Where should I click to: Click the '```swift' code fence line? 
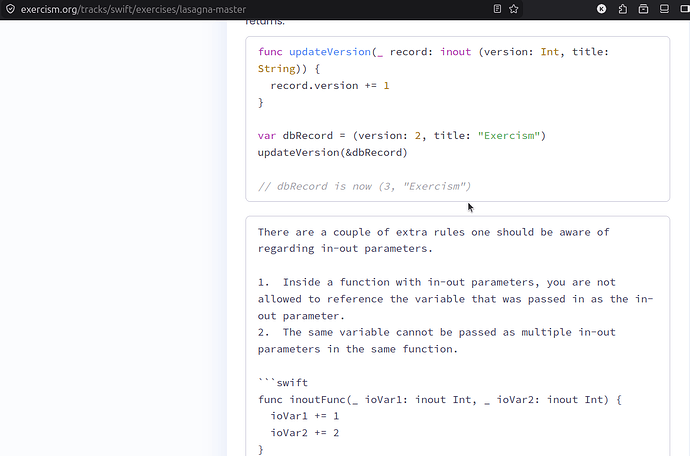tap(283, 382)
